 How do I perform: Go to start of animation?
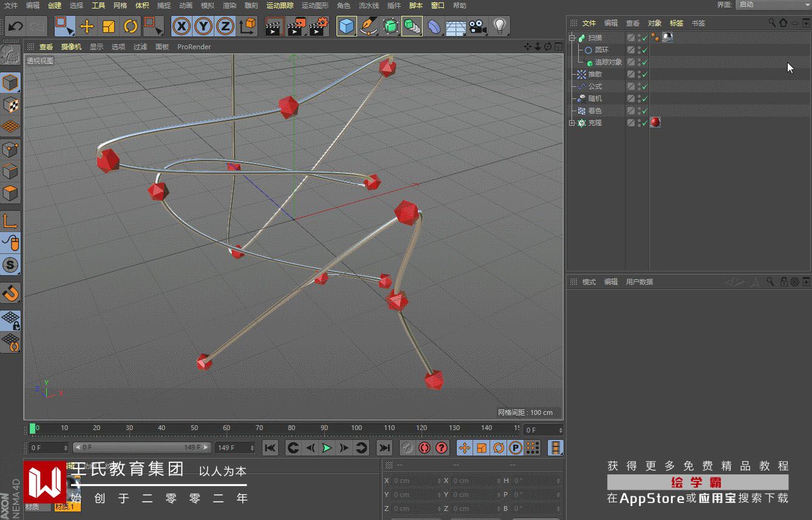pos(270,448)
